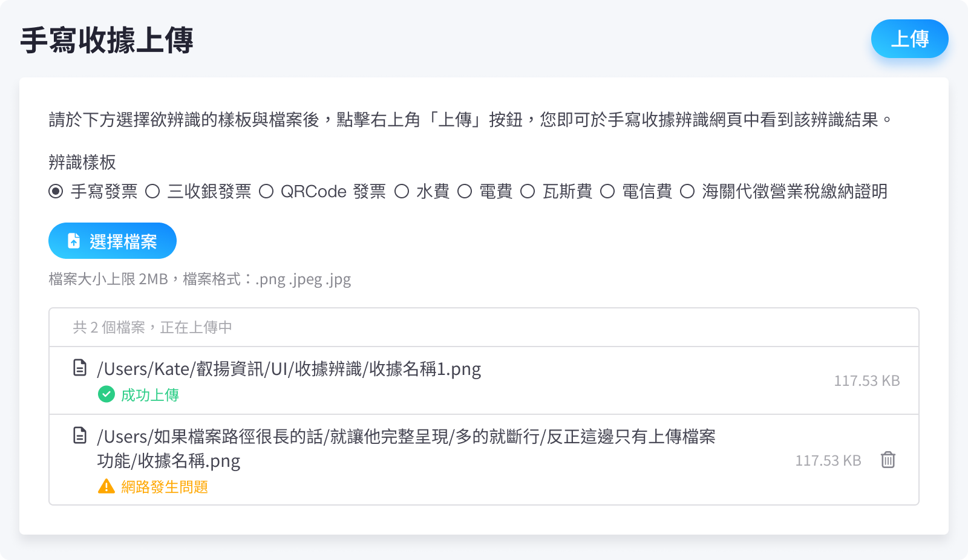Click the orange warning triangle icon
Image resolution: width=968 pixels, height=560 pixels.
click(106, 486)
